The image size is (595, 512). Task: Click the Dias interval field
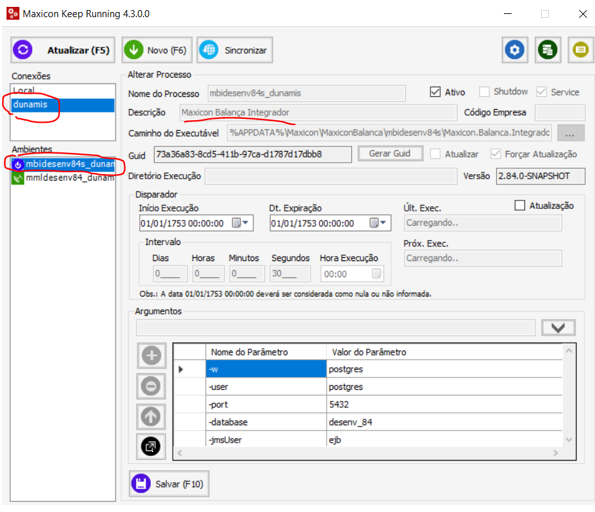(170, 274)
